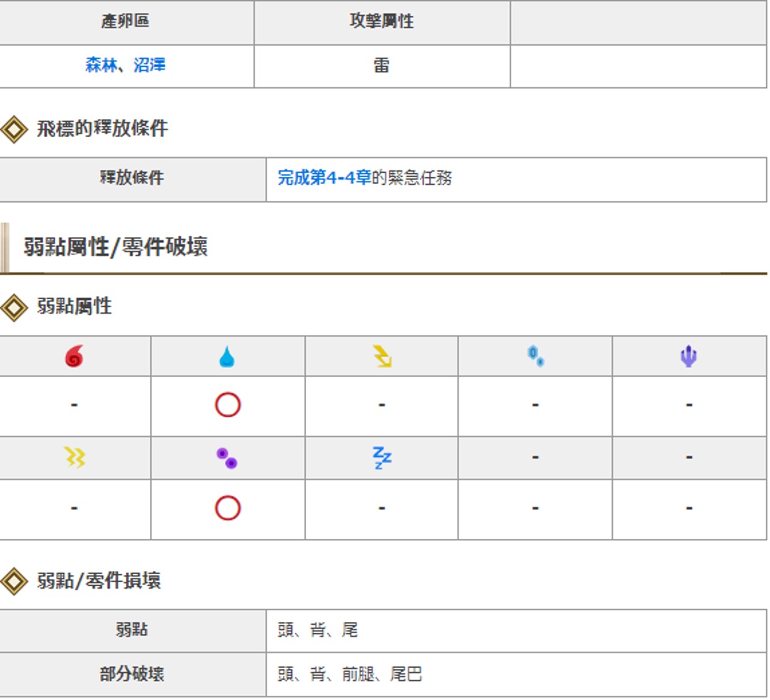Click the 攻擊屬性 column header

pyautogui.click(x=381, y=22)
